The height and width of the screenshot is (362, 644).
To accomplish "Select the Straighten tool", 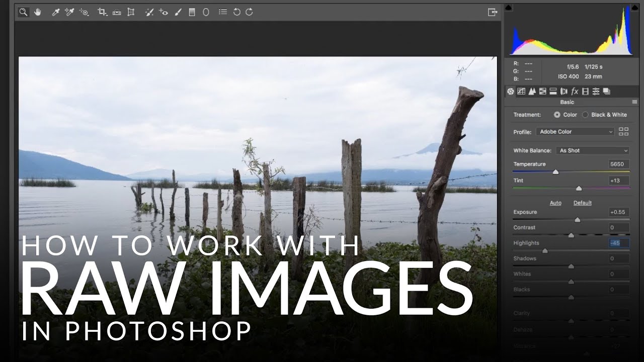I will (117, 12).
